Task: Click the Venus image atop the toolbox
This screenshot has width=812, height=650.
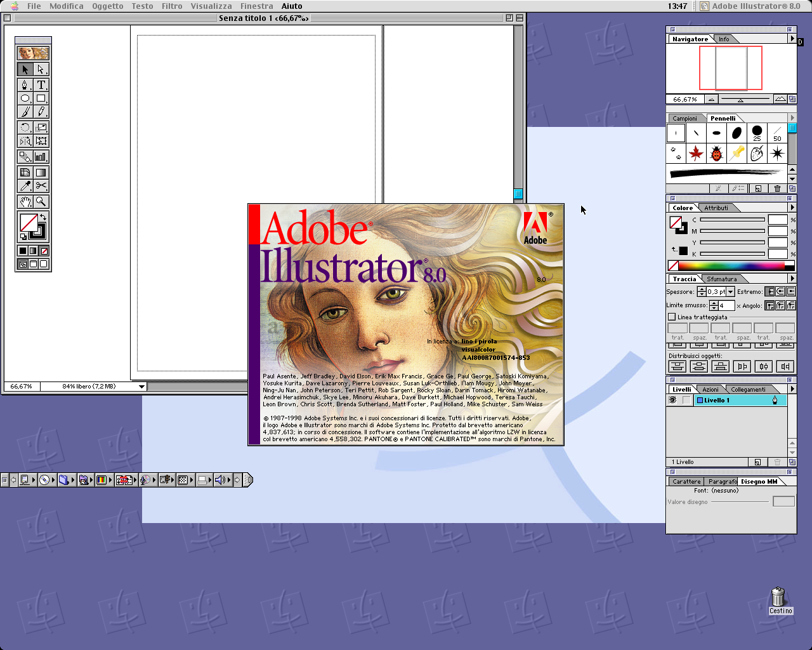Action: click(x=33, y=53)
